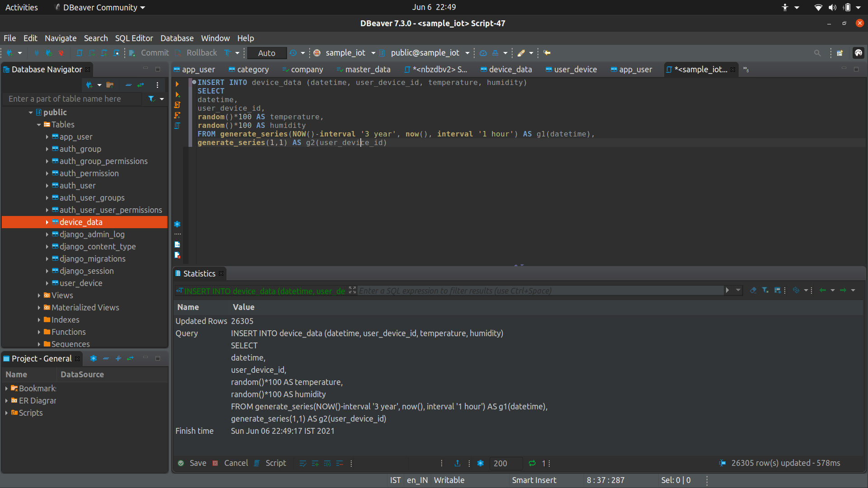Switch to the user_device editor tab
868x488 pixels.
pos(571,70)
